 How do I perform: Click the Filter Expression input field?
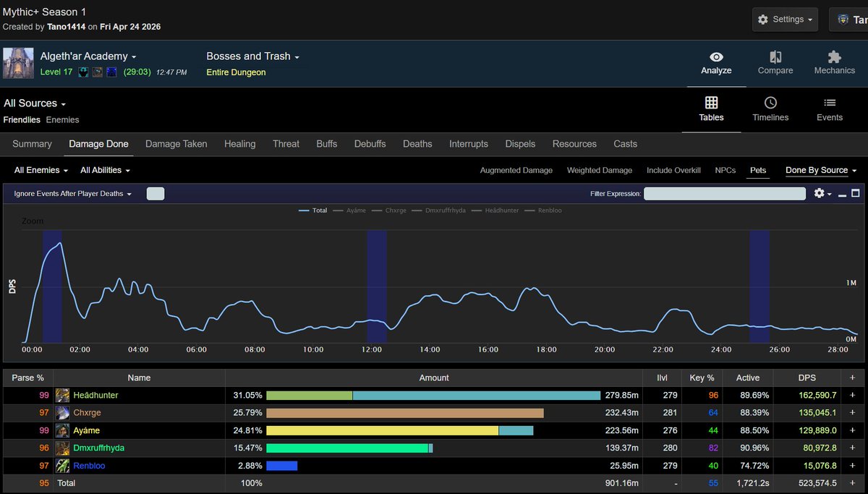(725, 194)
